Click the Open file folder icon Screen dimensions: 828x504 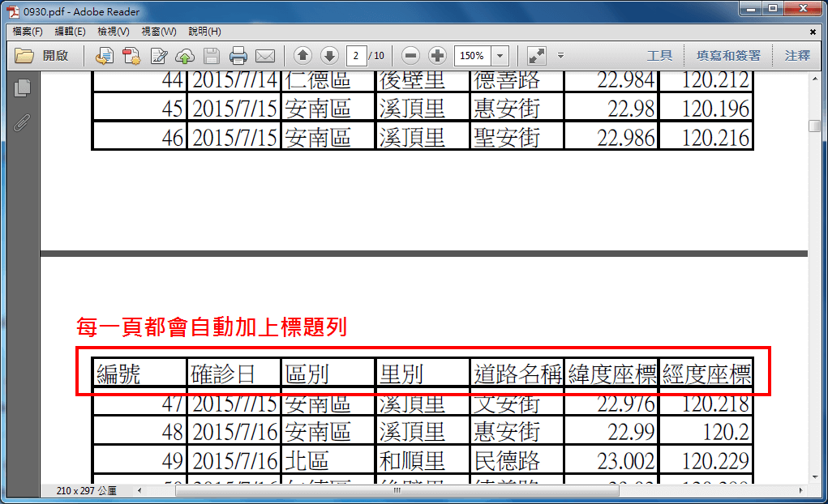24,56
